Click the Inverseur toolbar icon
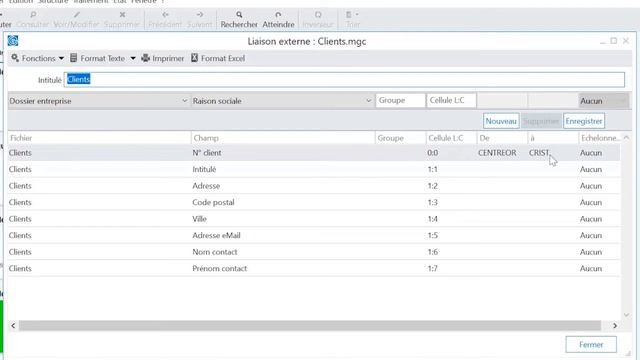Screen dimensions: 640x360 tap(318, 15)
